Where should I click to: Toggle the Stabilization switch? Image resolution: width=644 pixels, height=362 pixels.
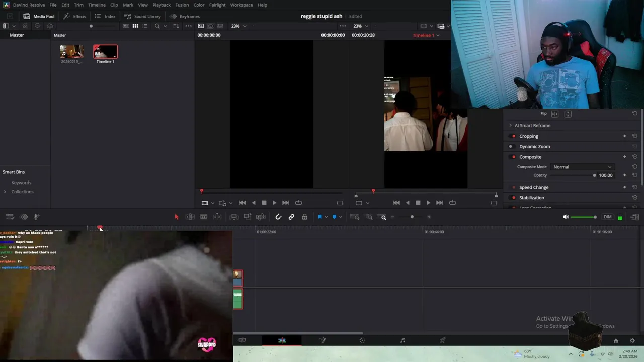point(513,198)
